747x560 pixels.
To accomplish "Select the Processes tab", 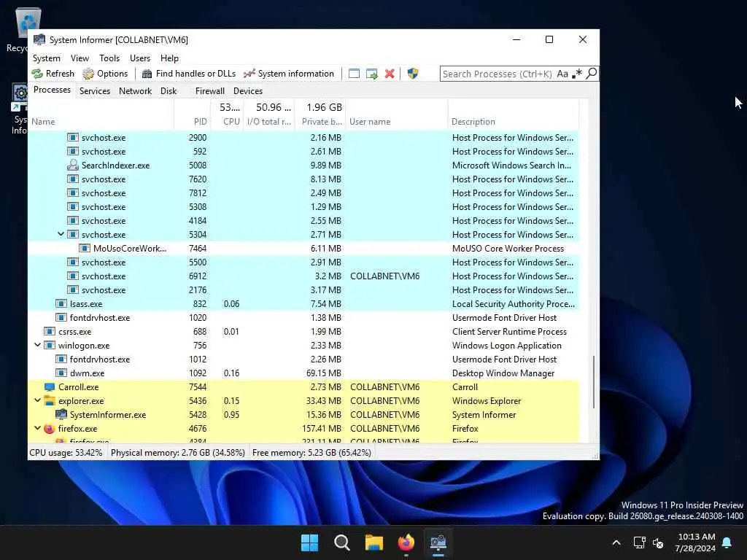I will (52, 90).
